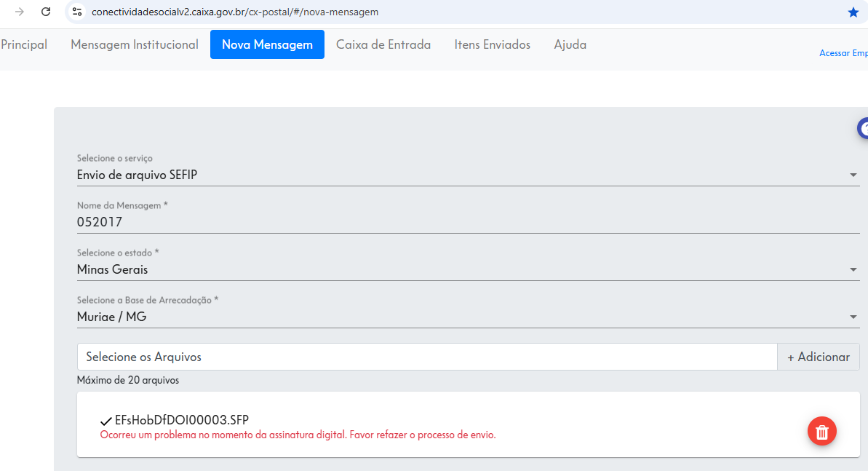The width and height of the screenshot is (868, 471).
Task: Click the Nome da Mensagem input field
Action: 468,222
